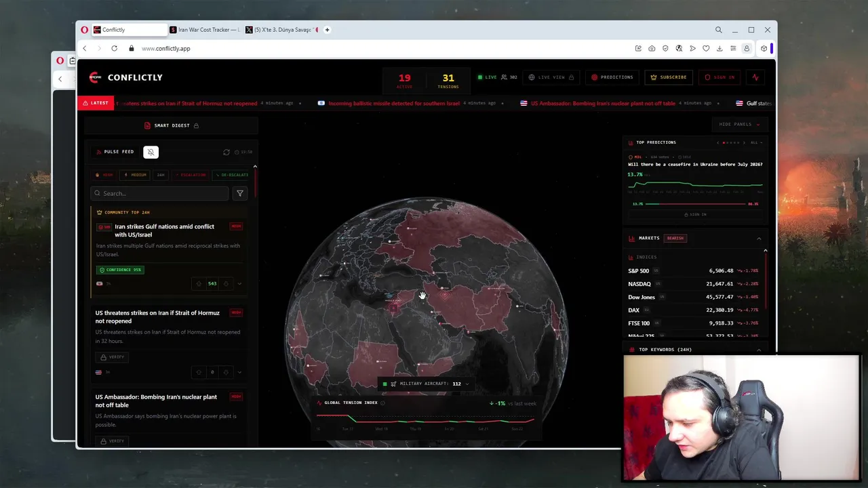Click the 31 TENSIONS counter

[x=448, y=81]
